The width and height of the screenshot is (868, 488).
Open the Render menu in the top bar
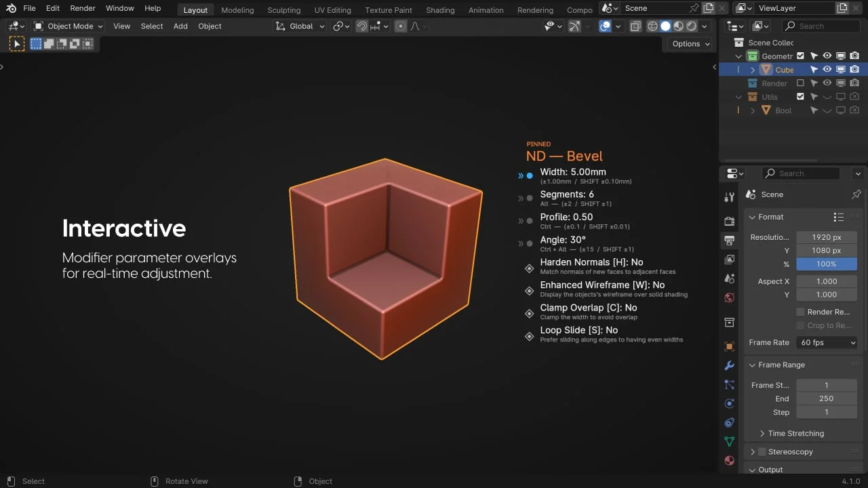point(83,8)
